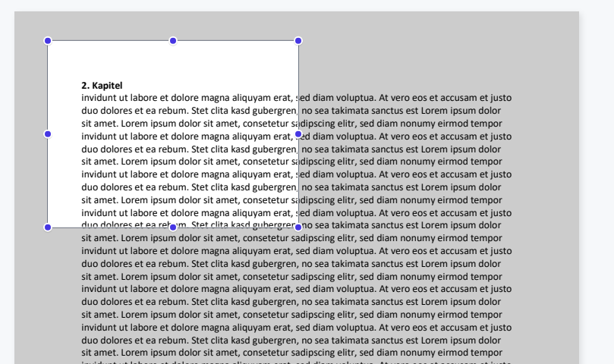The image size is (614, 364).
Task: Click the bottom-center selection handle
Action: click(x=173, y=227)
